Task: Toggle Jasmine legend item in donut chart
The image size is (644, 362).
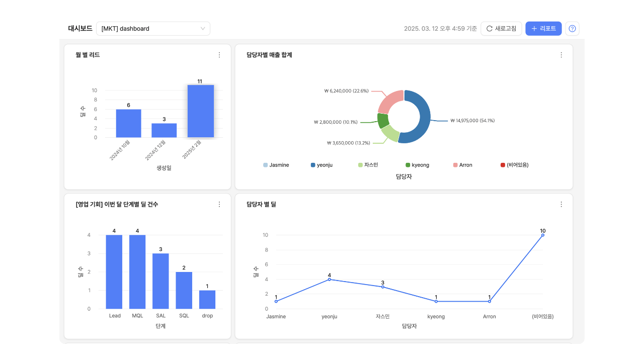Action: click(276, 165)
